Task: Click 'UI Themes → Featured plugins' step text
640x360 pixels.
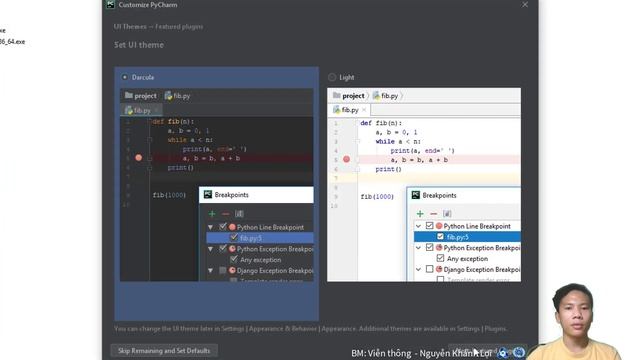Action: tap(158, 27)
